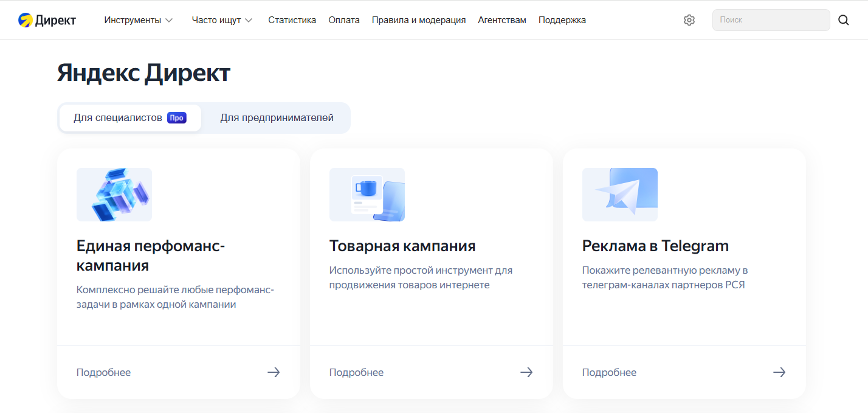Click Подробнее under Единая перфоманс-кампания
The image size is (868, 413).
[x=103, y=372]
